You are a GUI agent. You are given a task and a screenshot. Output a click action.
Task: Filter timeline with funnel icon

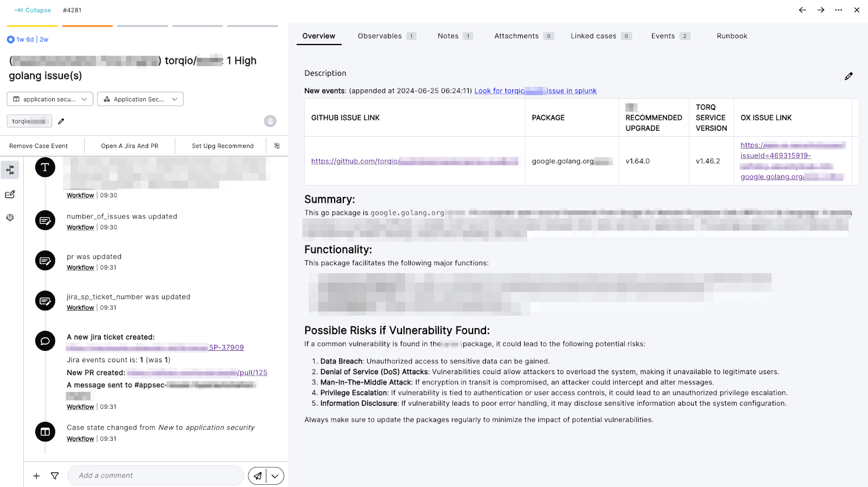(x=55, y=476)
